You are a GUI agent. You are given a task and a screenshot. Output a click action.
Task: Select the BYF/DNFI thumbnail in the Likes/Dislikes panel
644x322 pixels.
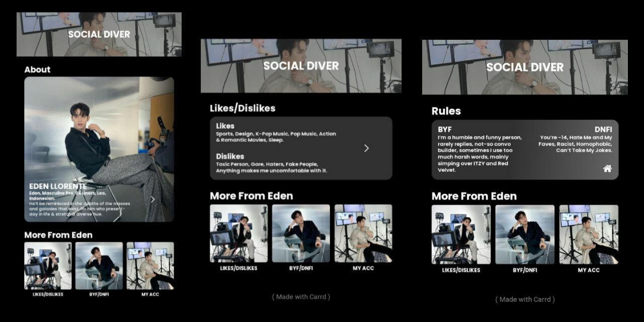point(301,233)
